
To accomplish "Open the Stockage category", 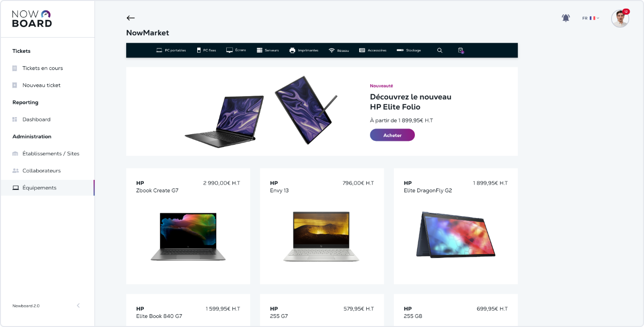I will 409,50.
